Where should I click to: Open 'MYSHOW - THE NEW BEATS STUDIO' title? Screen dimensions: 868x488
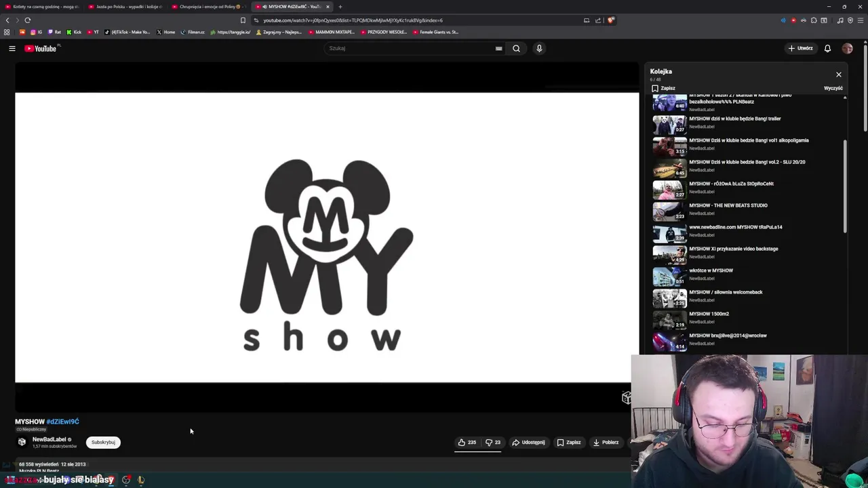click(728, 205)
